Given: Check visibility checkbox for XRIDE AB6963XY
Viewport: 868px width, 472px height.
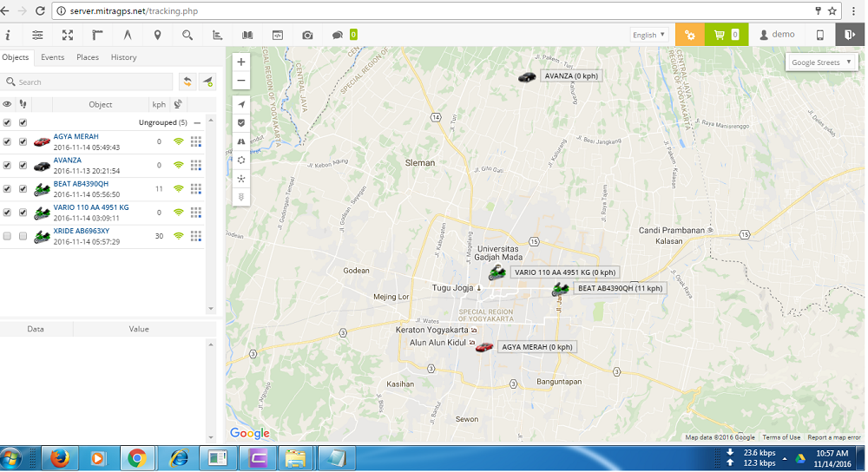Looking at the screenshot, I should pyautogui.click(x=7, y=236).
